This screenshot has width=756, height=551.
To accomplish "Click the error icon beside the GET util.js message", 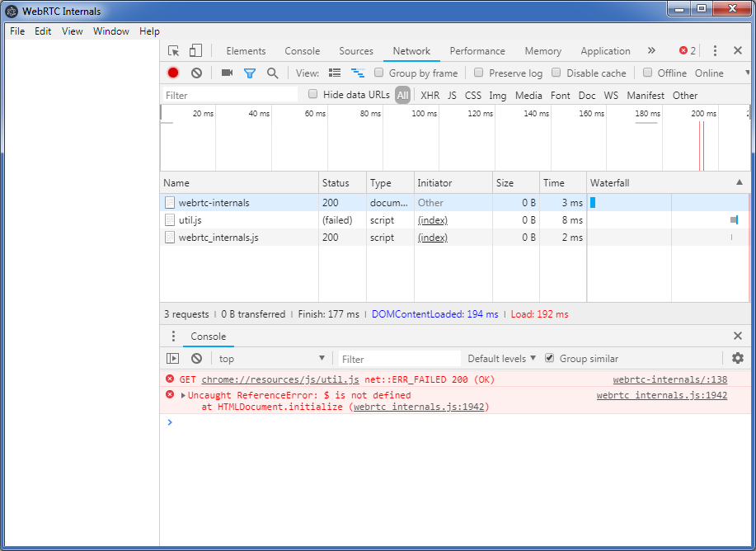I will [170, 379].
